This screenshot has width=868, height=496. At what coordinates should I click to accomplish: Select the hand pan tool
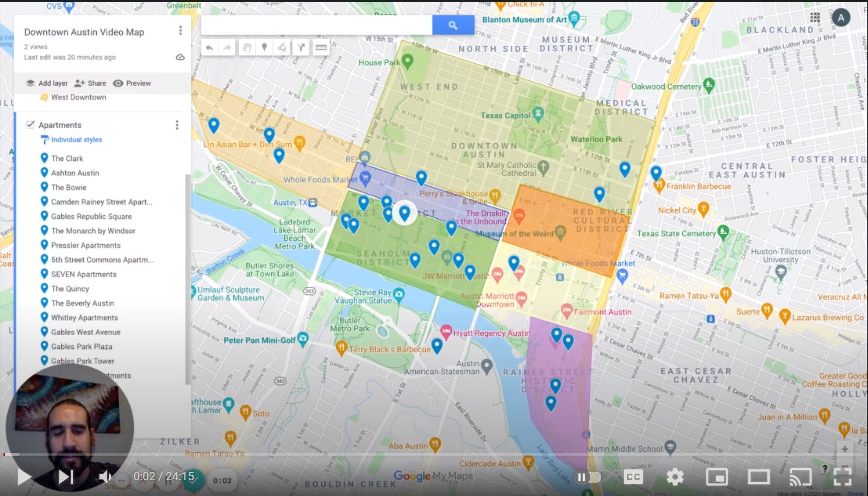tap(247, 48)
